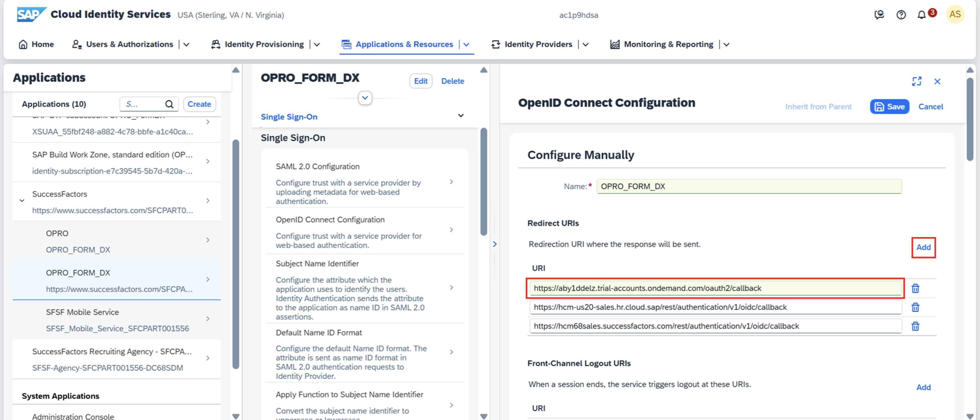Screen dimensions: 980x420
Task: Expand the Users & Authorizations dropdown arrow
Action: (x=186, y=45)
